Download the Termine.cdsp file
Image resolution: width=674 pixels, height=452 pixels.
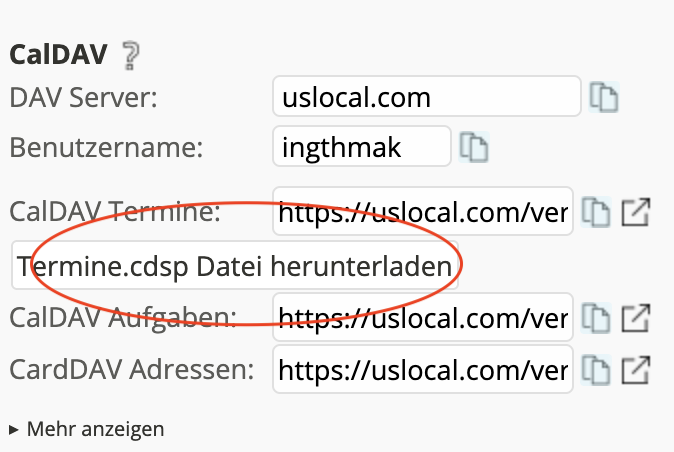[237, 267]
